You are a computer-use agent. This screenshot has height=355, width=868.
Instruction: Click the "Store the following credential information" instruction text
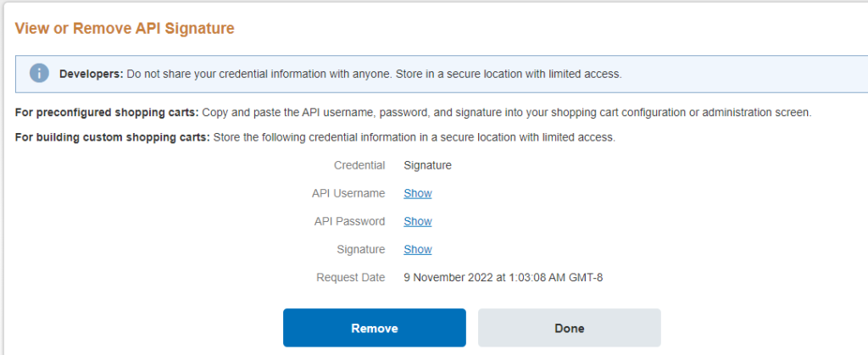(x=414, y=136)
